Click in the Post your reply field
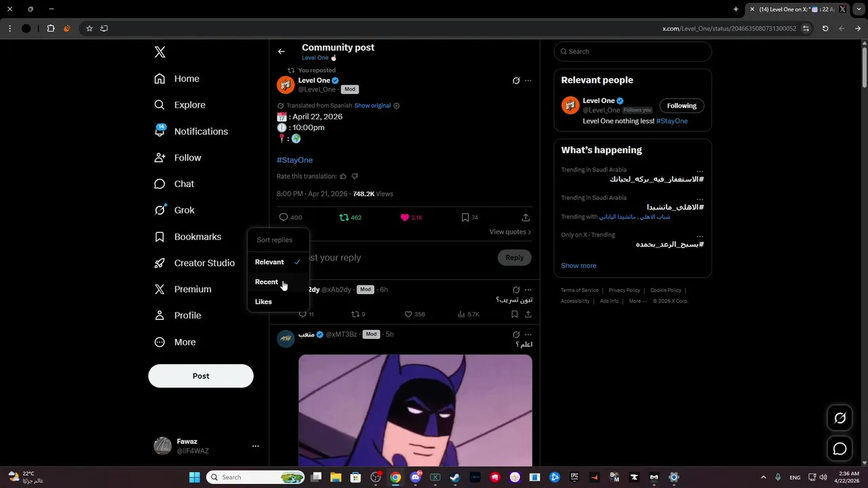868x488 pixels. click(400, 258)
